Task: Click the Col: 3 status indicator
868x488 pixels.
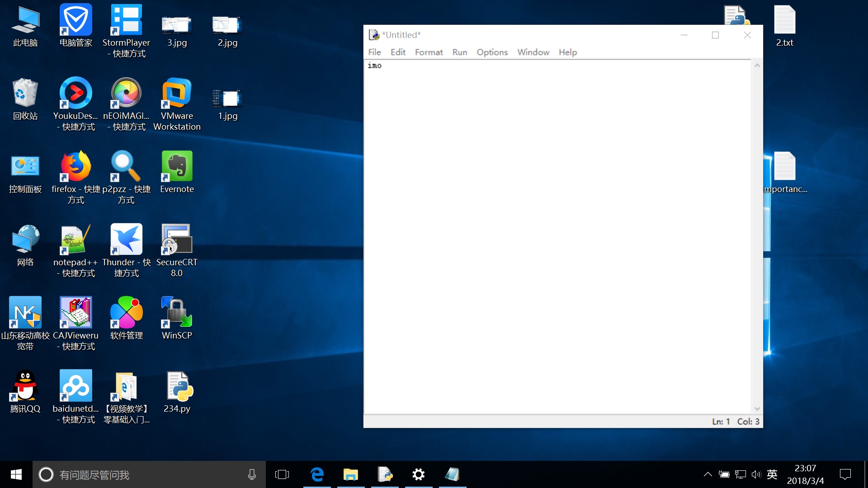Action: 748,422
